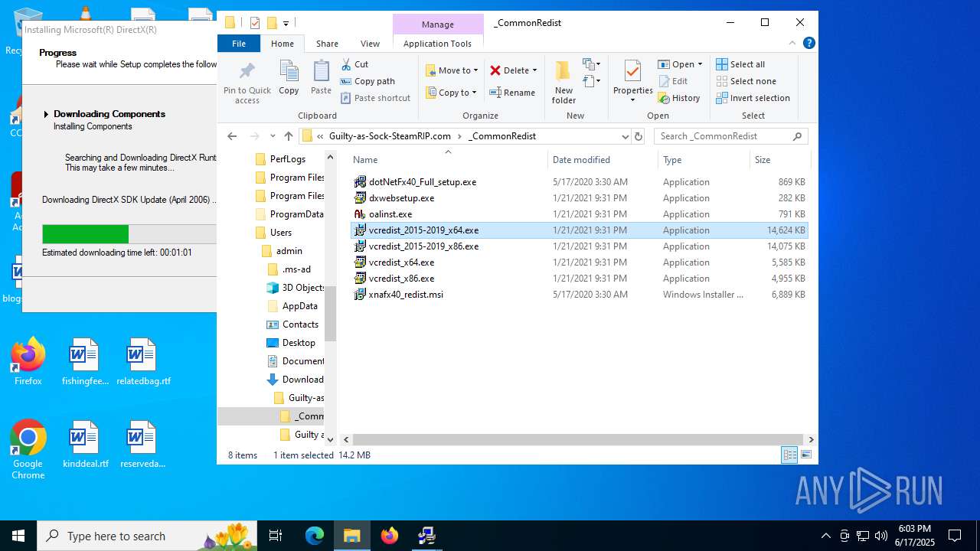Select the Home ribbon tab
The image size is (980, 551).
pos(283,44)
